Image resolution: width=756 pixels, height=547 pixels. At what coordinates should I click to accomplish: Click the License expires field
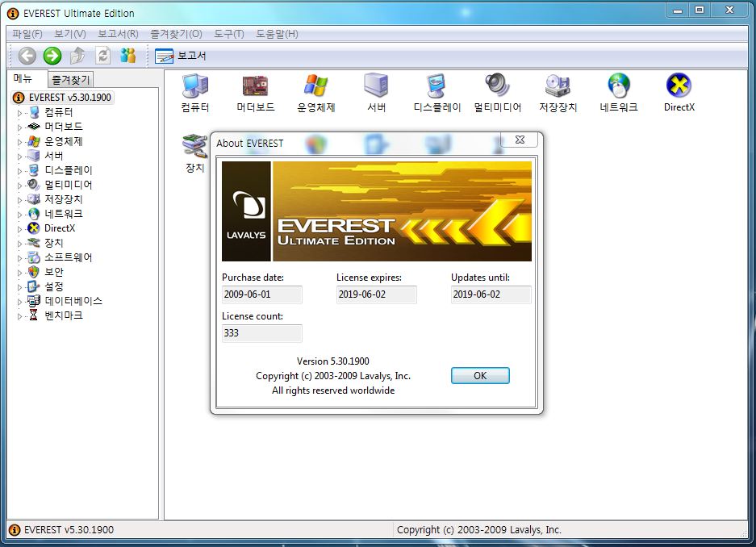(x=377, y=294)
